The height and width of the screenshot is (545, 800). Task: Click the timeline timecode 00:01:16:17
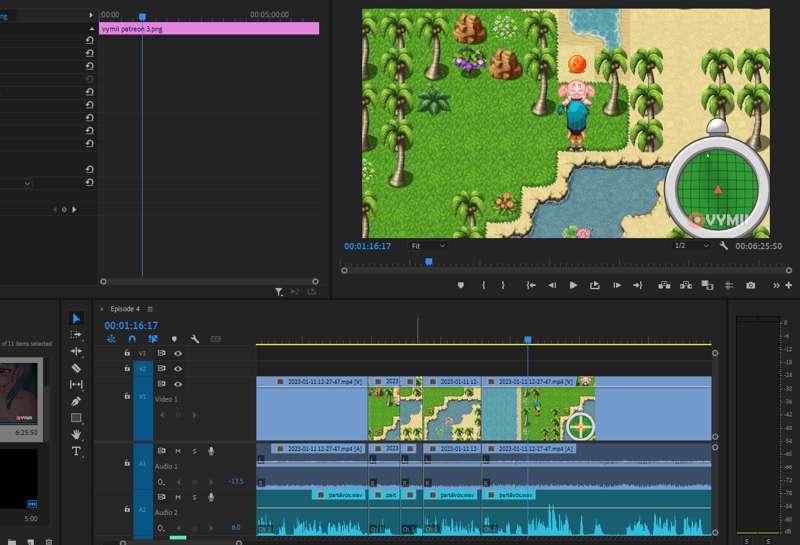click(x=131, y=326)
